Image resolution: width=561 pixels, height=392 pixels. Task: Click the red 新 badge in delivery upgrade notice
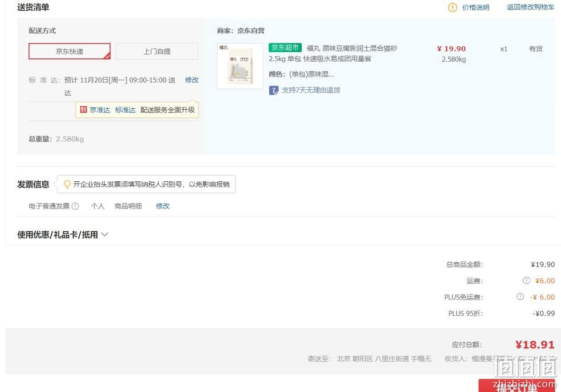[x=83, y=110]
